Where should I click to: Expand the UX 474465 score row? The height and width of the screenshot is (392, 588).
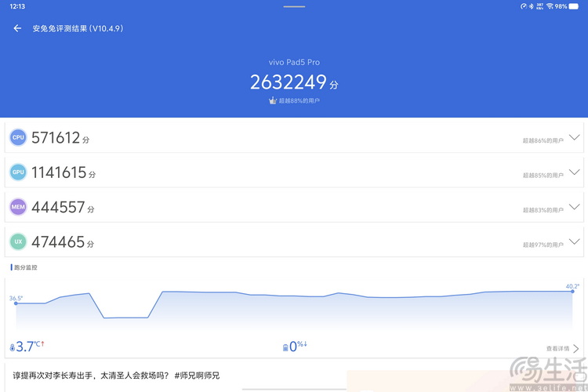(x=574, y=241)
